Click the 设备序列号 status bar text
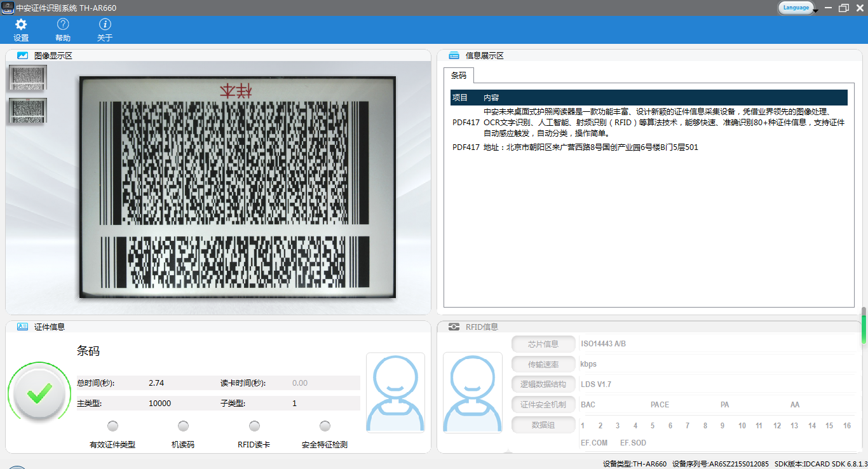Screen dimensions: 868x469 (x=721, y=464)
